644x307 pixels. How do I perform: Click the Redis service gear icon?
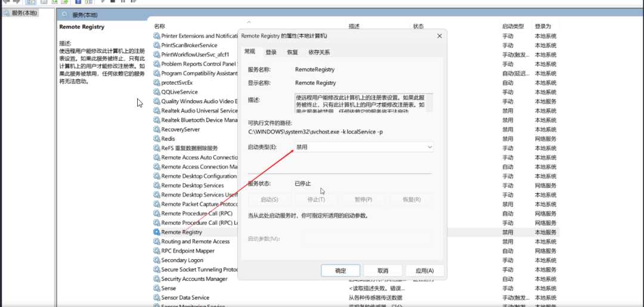[157, 139]
